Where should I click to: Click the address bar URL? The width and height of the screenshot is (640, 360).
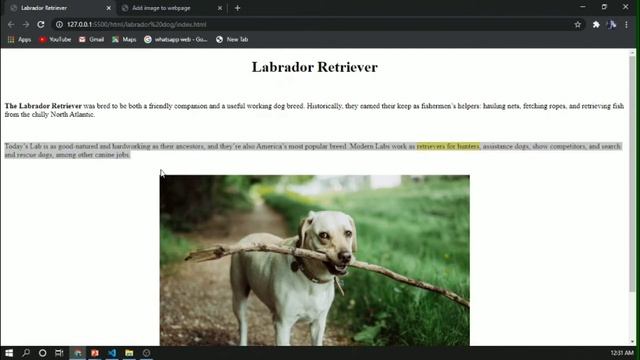pos(137,24)
